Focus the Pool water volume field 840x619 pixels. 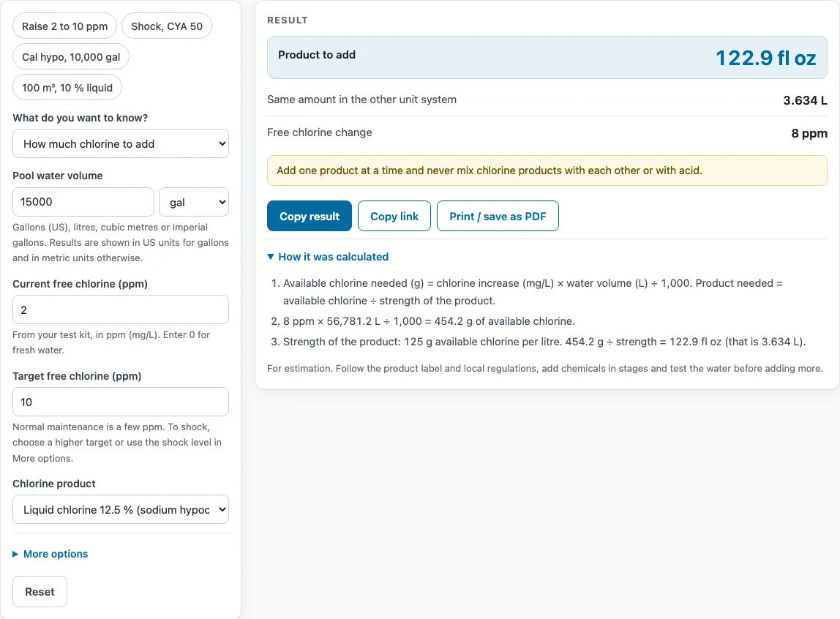(83, 202)
